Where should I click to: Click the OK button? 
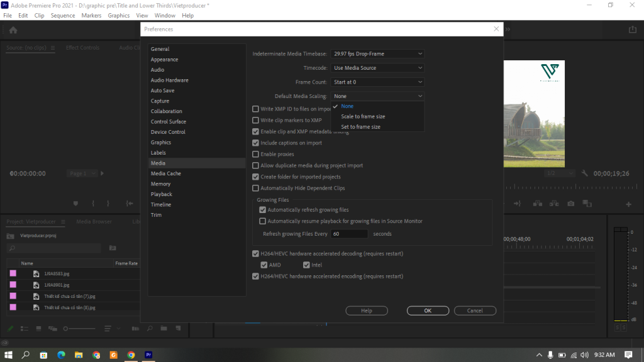[428, 310]
